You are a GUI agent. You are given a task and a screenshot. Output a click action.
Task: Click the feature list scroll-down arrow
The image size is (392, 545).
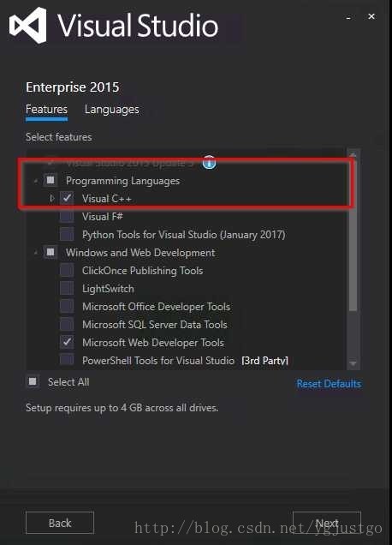point(353,363)
